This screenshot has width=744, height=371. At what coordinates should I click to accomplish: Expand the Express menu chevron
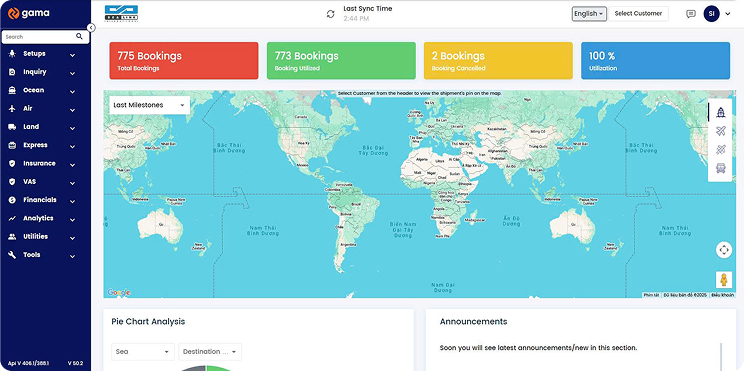click(x=72, y=147)
